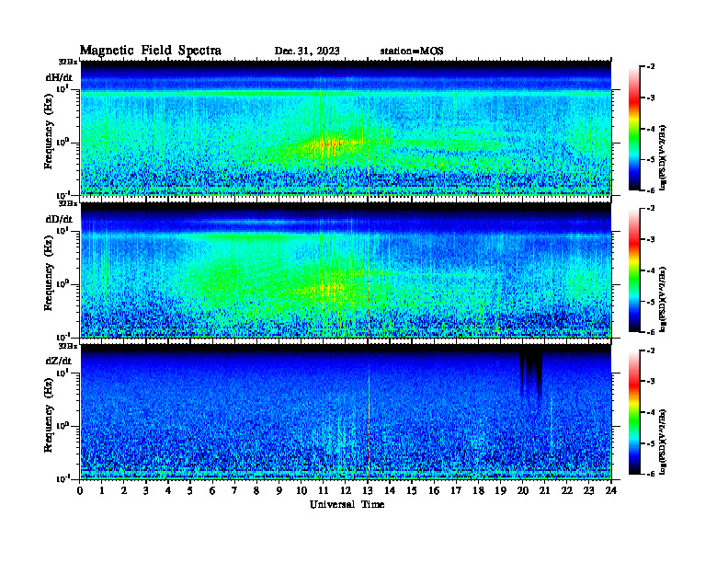Click the dH/dt panel color bar

coord(634,129)
